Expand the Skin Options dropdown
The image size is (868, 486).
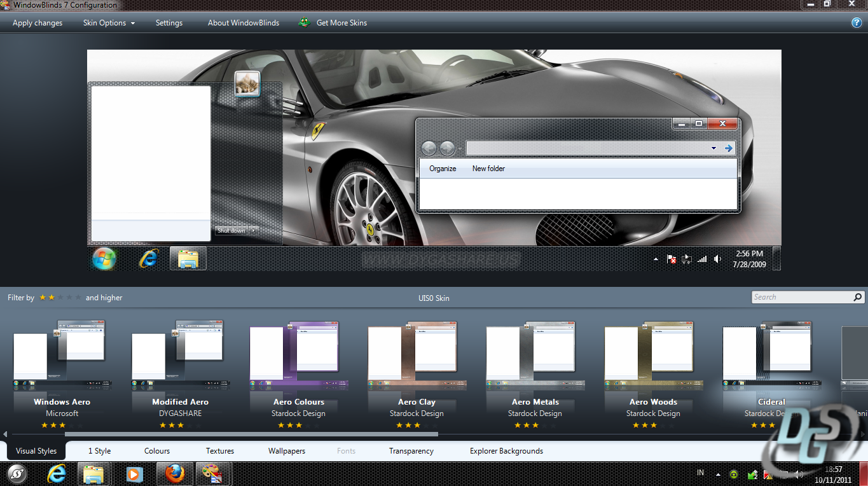coord(109,23)
